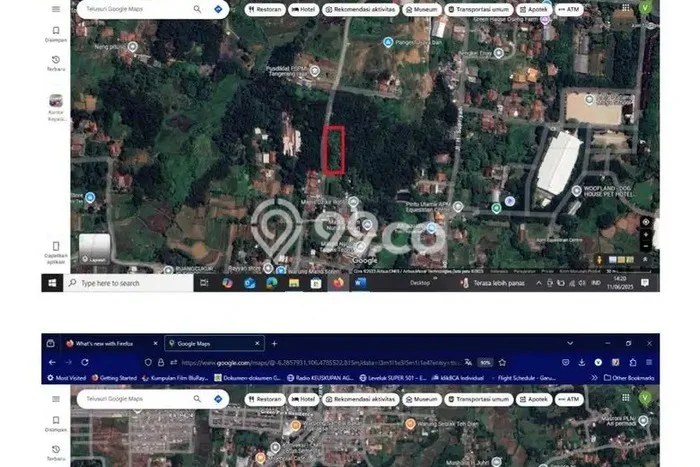Open a new Firefox tab
The width and height of the screenshot is (700, 467).
(274, 343)
